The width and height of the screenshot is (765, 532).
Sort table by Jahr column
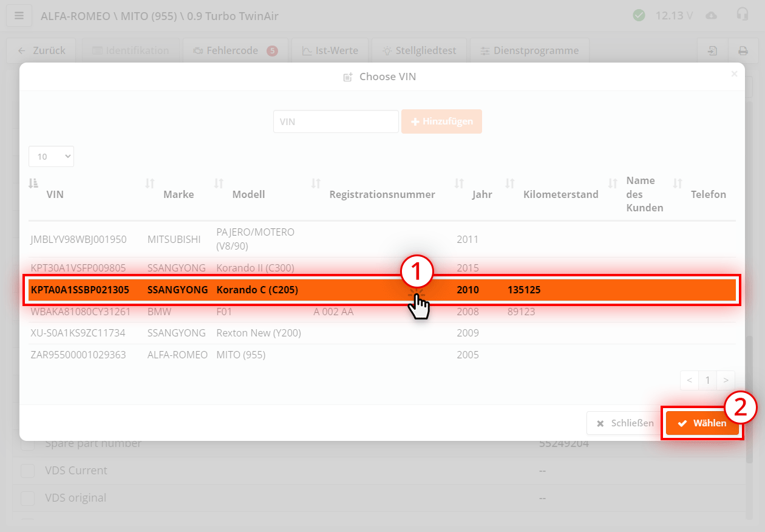[x=460, y=183]
